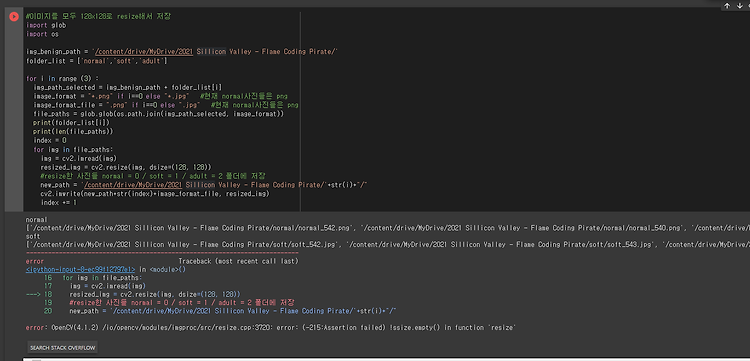
Task: Click the image_format_file assignment line
Action: pyautogui.click(x=165, y=105)
